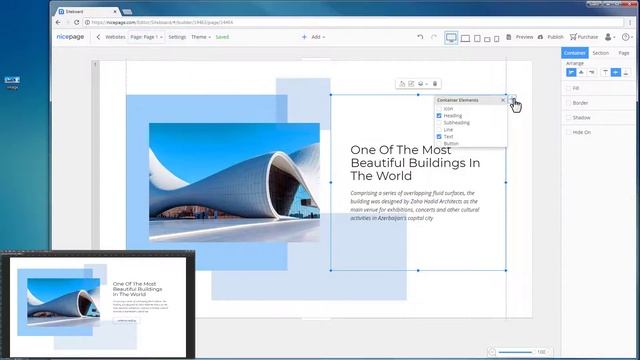Expand the layer order dropdown arrow in floating toolbar
The height and width of the screenshot is (360, 640).
point(426,84)
